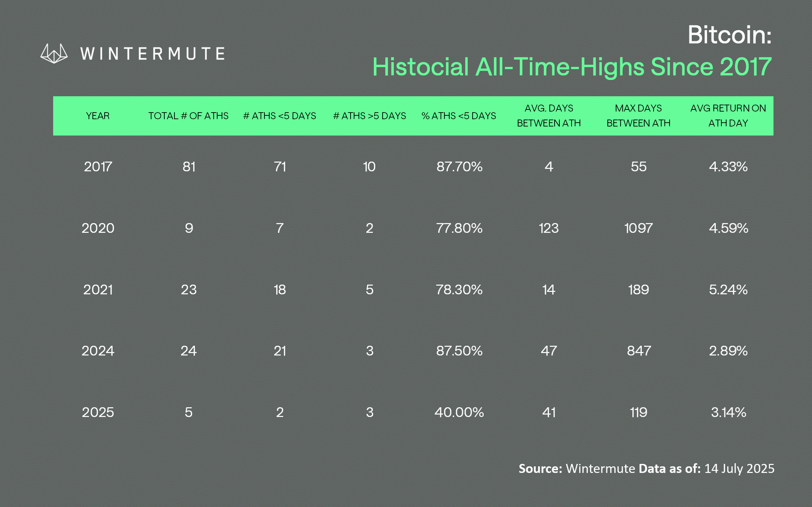Click the 4.33% average return cell
This screenshot has width=812, height=507.
(728, 167)
